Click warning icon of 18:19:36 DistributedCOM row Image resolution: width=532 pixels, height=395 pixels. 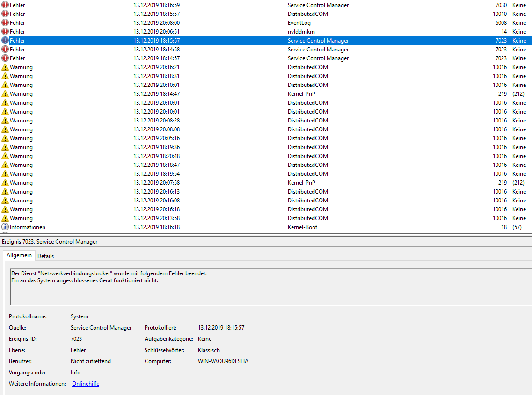coord(5,147)
